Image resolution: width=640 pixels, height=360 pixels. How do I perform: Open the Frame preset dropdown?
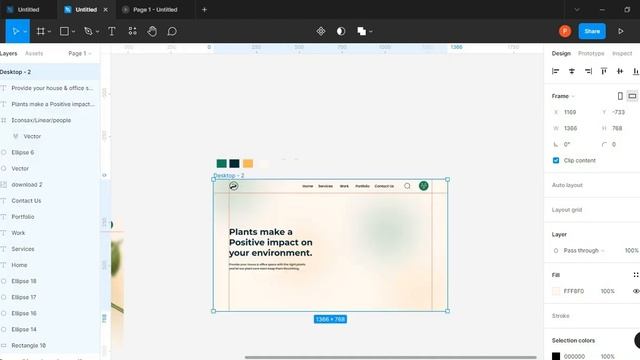pyautogui.click(x=563, y=96)
